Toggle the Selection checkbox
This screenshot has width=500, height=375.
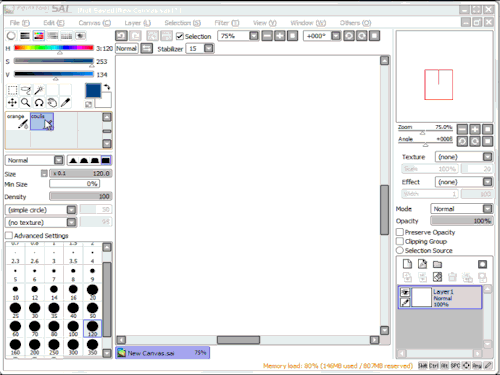tap(180, 36)
